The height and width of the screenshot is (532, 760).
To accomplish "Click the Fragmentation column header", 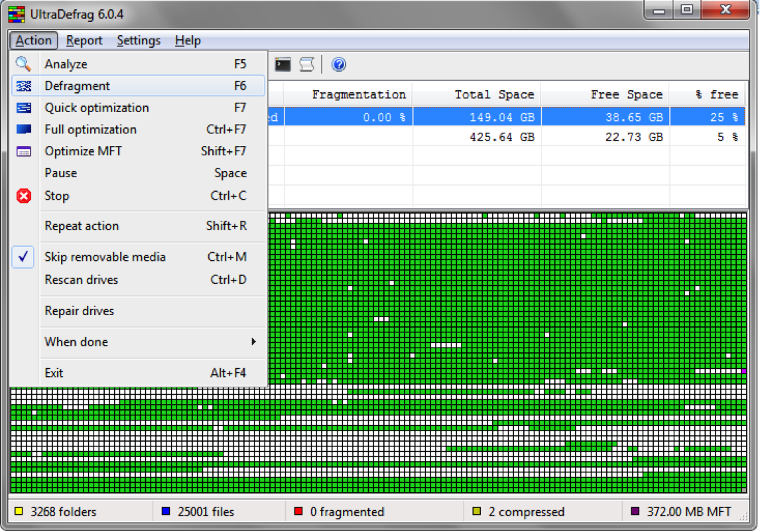I will click(x=348, y=95).
